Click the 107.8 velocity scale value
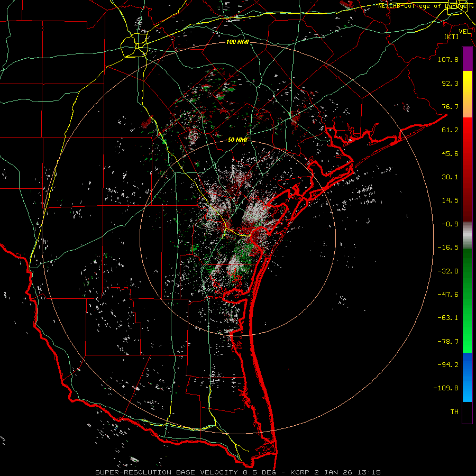 (448, 59)
